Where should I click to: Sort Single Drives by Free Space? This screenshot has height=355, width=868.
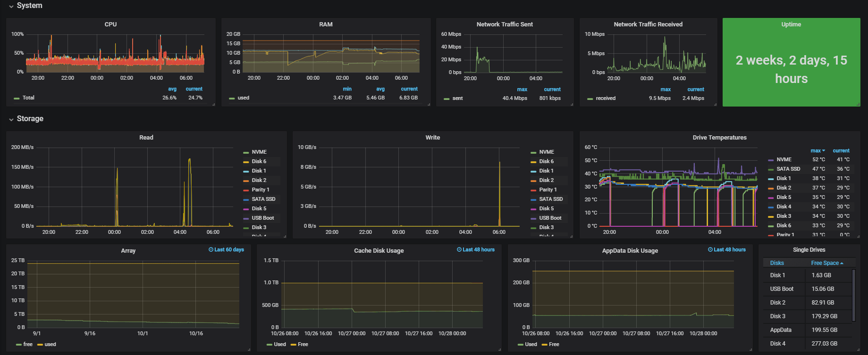click(x=827, y=263)
